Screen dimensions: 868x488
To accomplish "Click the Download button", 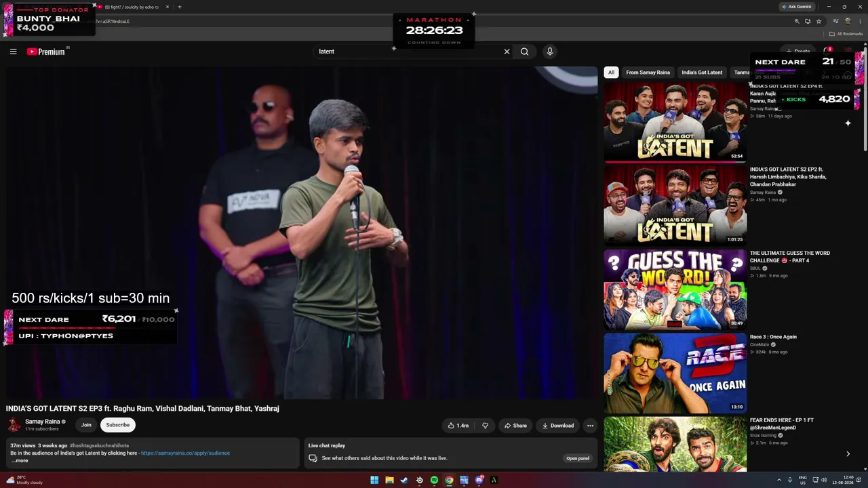I will coord(558,426).
